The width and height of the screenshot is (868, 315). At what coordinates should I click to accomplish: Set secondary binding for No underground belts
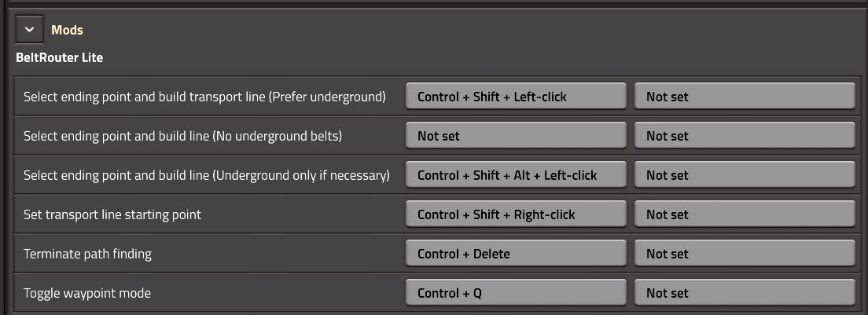click(745, 136)
